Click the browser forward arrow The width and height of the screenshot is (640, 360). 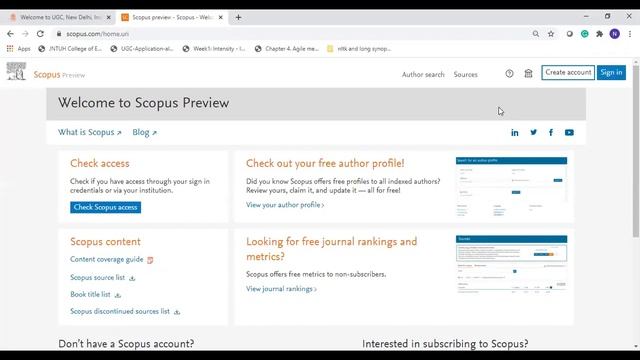coord(25,34)
